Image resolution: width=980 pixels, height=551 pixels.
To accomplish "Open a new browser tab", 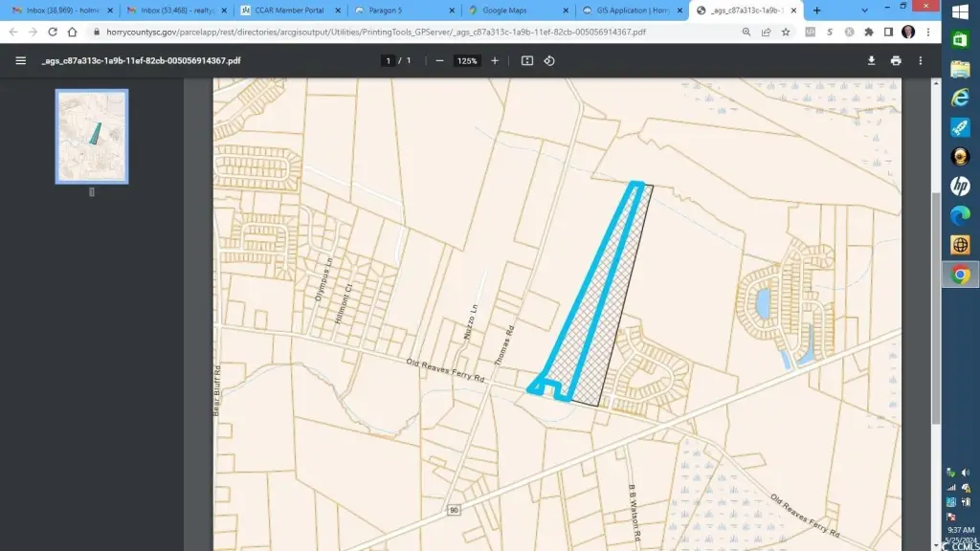I will (x=816, y=11).
